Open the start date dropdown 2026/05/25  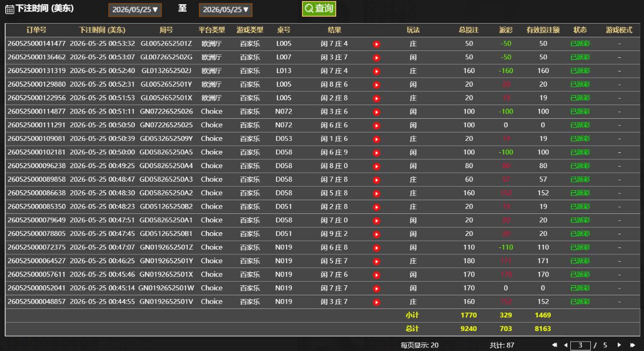point(135,9)
